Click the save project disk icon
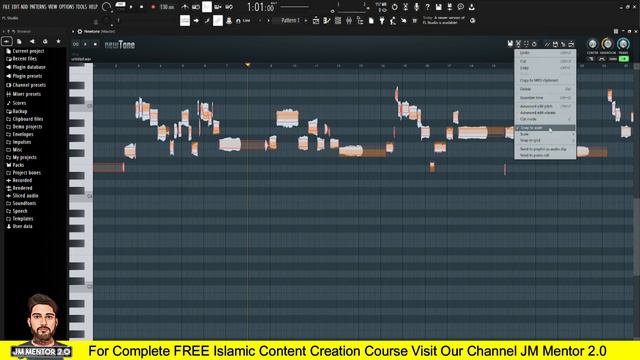This screenshot has height=360, width=640. pos(438,7)
